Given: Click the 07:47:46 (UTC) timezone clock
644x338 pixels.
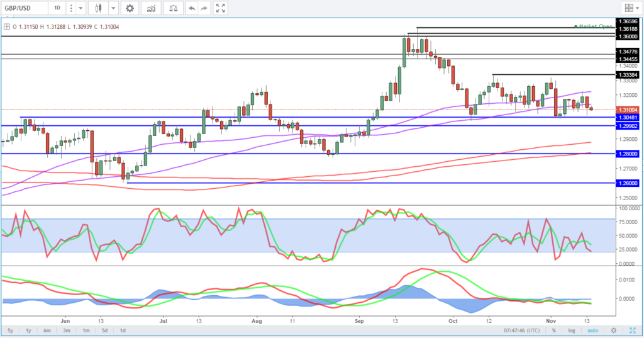Looking at the screenshot, I should click(x=521, y=330).
